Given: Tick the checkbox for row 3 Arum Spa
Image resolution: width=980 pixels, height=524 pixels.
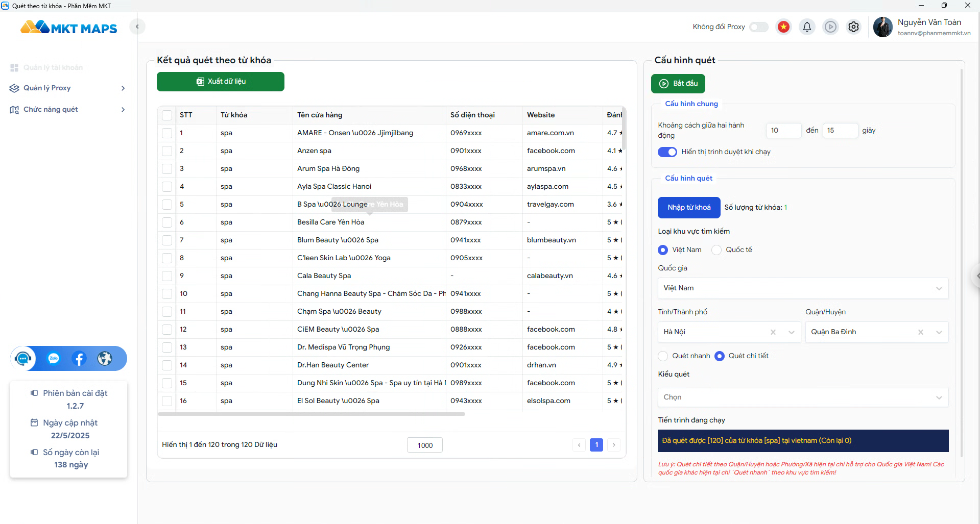Looking at the screenshot, I should 167,169.
